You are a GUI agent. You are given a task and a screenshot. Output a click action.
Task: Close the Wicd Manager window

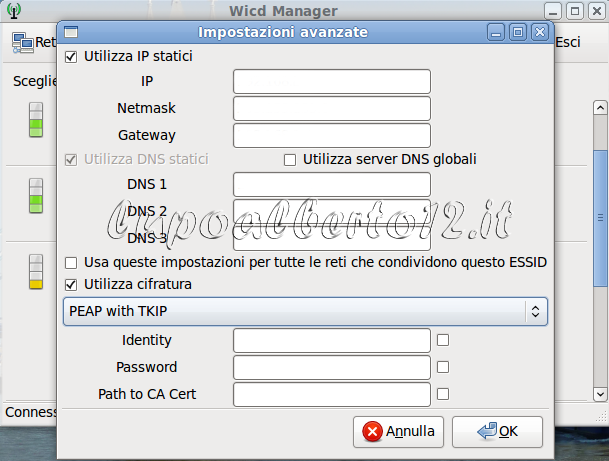pos(597,11)
